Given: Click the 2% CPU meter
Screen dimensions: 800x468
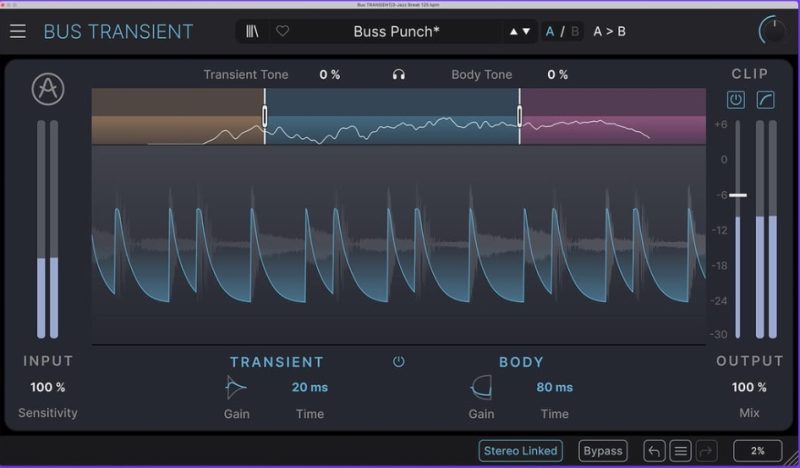Looking at the screenshot, I should tap(758, 451).
